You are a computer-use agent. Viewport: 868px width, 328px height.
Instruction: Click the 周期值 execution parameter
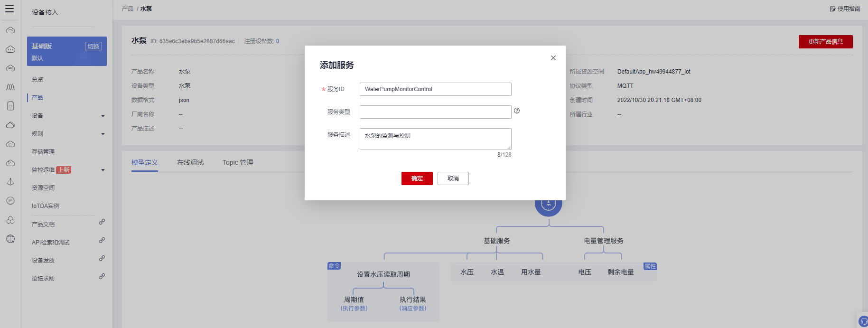pos(354,300)
